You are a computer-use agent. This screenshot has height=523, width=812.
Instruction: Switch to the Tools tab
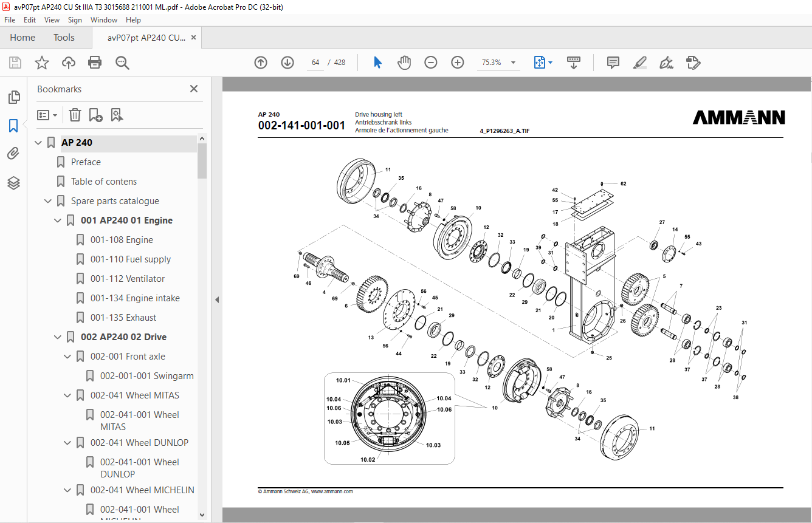click(64, 38)
